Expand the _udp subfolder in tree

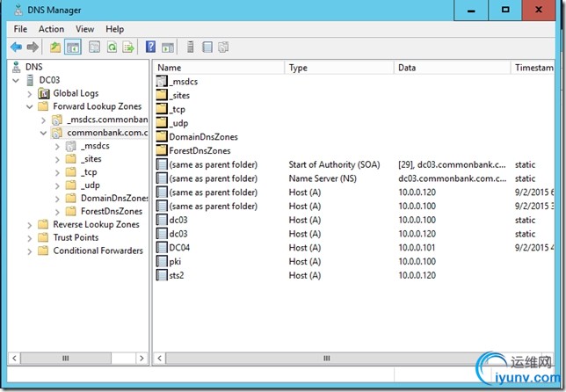coord(57,186)
